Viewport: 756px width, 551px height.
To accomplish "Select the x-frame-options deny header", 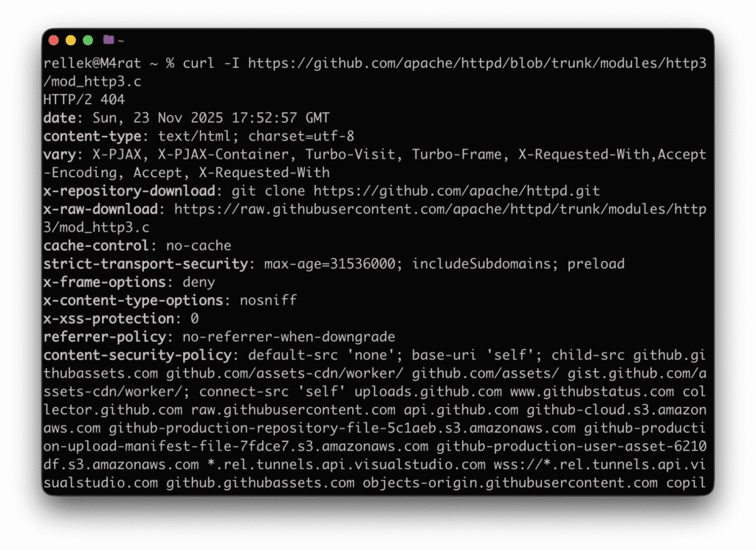I will click(x=129, y=282).
